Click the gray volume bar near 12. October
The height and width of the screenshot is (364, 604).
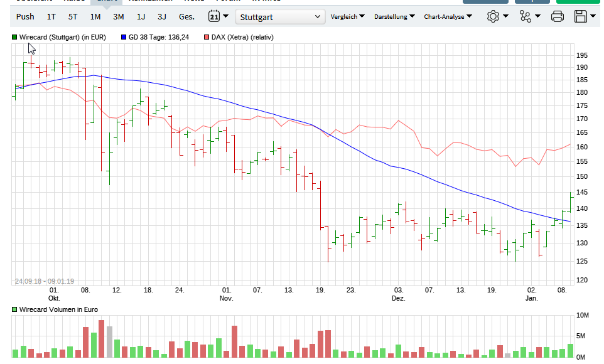click(x=109, y=342)
